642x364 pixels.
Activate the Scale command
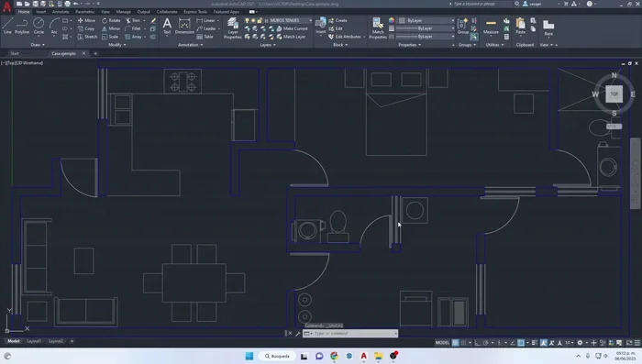(x=110, y=37)
